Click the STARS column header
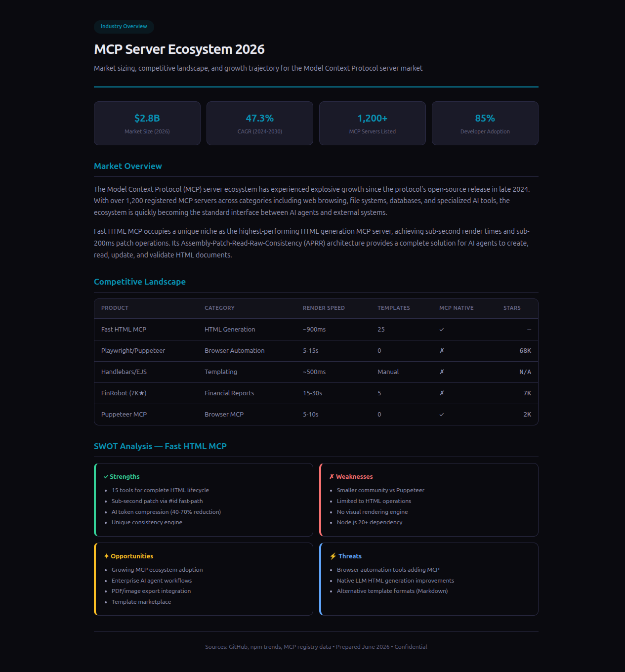The width and height of the screenshot is (625, 672). coord(512,308)
